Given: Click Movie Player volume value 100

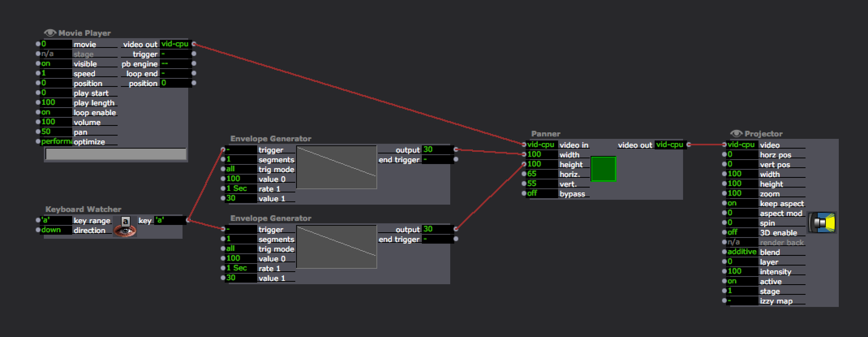Looking at the screenshot, I should (56, 122).
